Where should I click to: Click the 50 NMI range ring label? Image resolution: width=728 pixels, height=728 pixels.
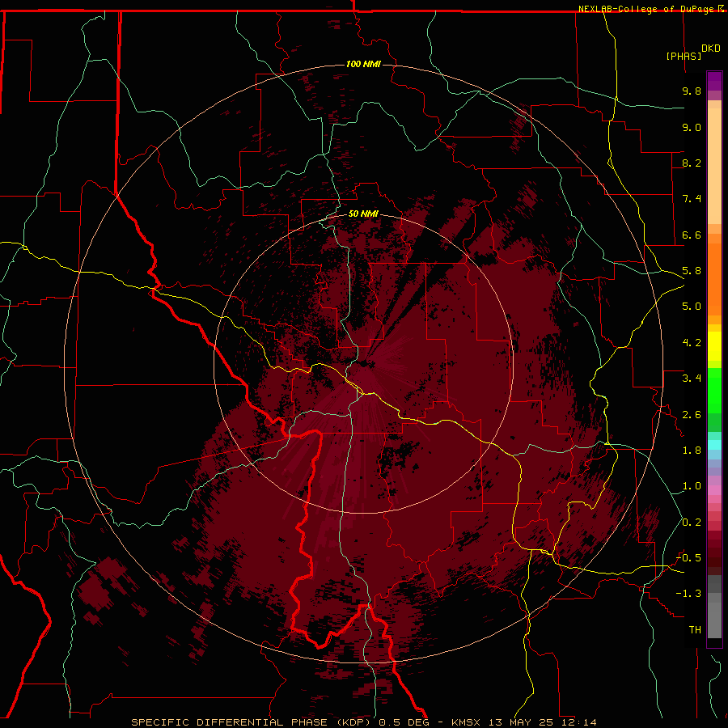pyautogui.click(x=363, y=214)
